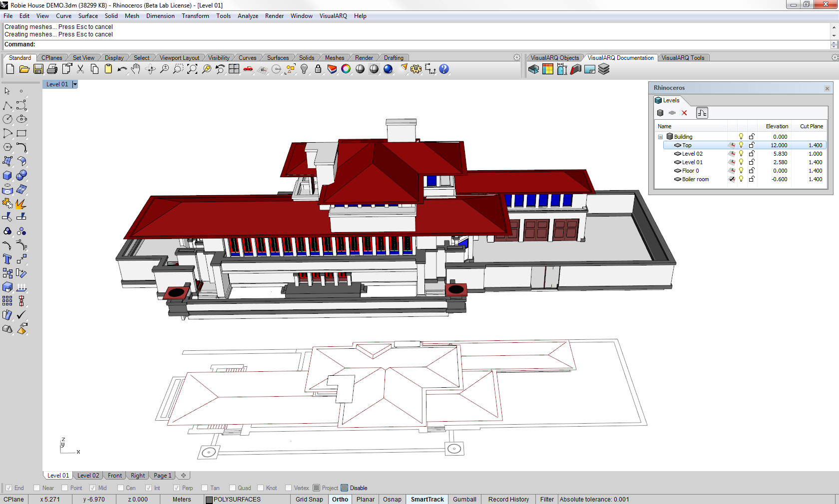Add a new building in Levels panel

[x=660, y=113]
